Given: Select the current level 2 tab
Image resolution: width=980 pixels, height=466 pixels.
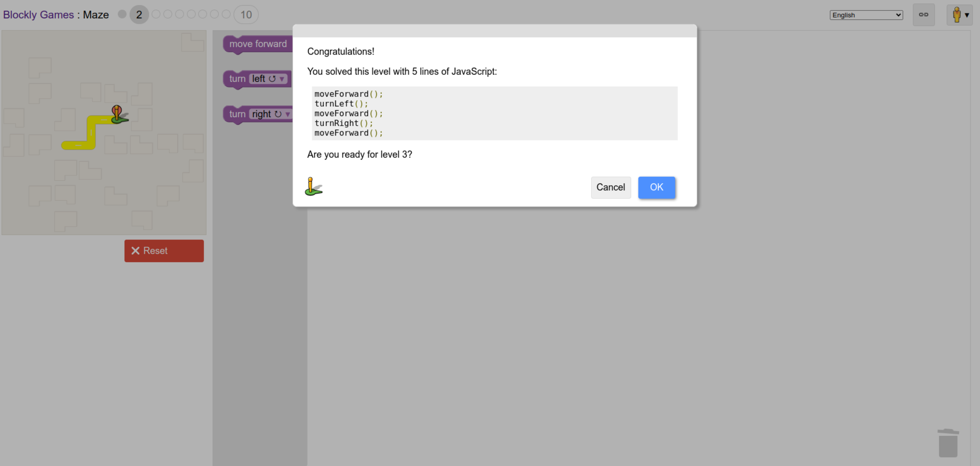Looking at the screenshot, I should click(139, 15).
